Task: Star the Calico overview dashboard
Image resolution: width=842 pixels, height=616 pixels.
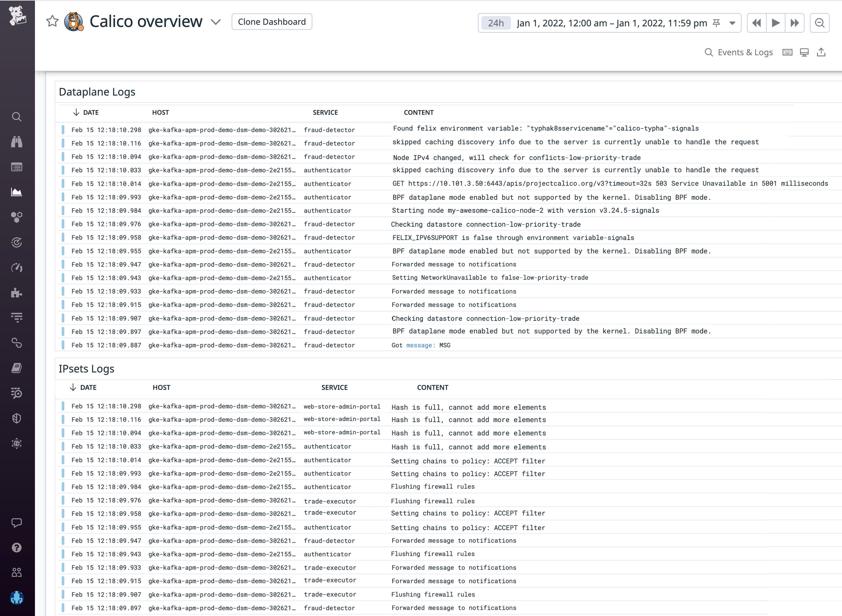Action: 51,22
